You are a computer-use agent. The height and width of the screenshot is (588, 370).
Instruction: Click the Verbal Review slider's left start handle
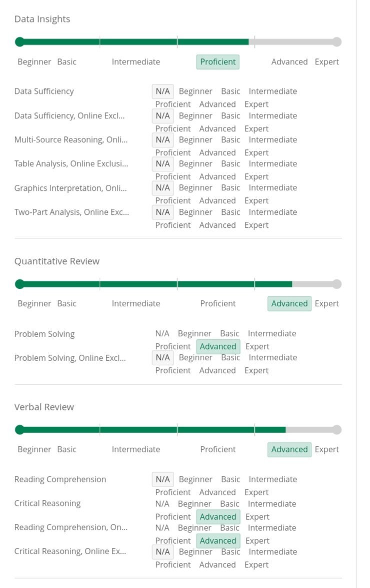click(x=19, y=430)
